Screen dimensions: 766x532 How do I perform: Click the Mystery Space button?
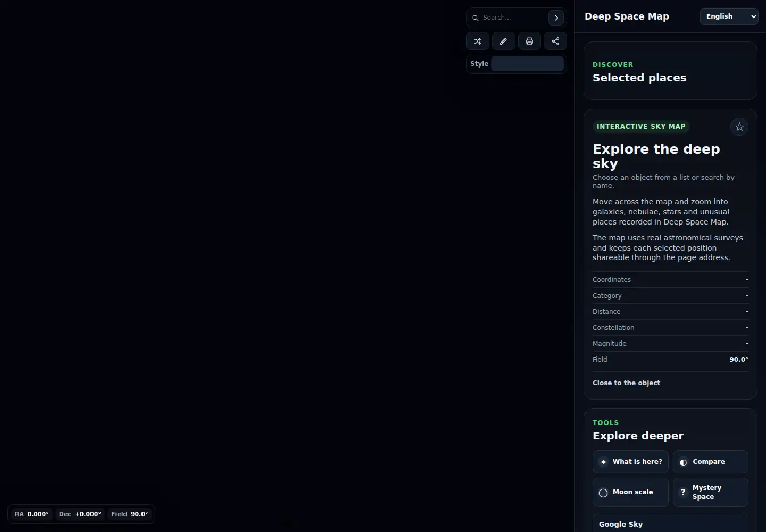pyautogui.click(x=710, y=492)
